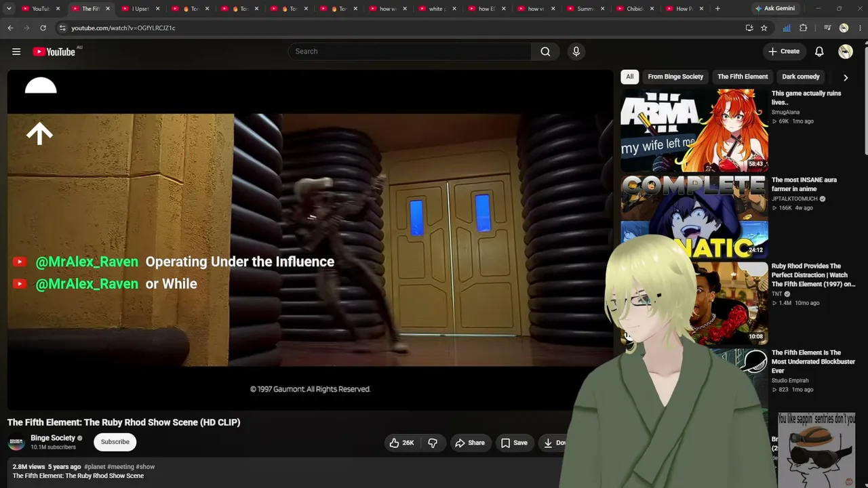The height and width of the screenshot is (488, 868).
Task: Open a new browser tab
Action: [x=717, y=9]
